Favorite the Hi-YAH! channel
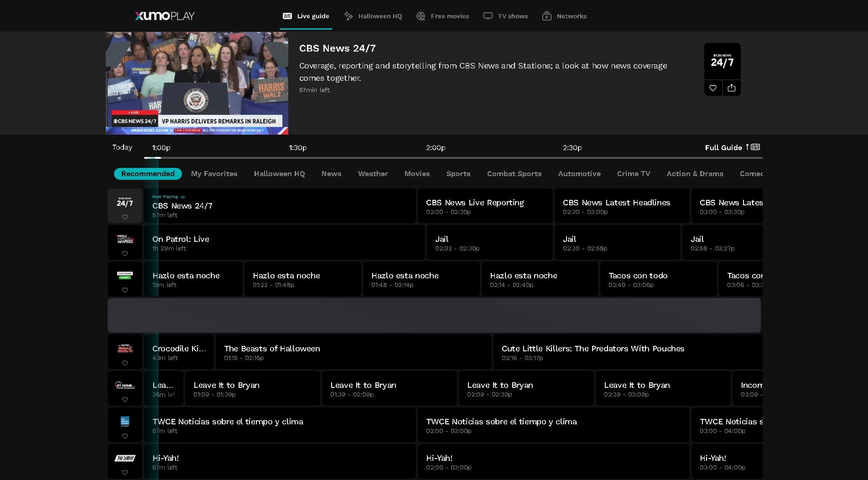The image size is (868, 480). pos(125,473)
